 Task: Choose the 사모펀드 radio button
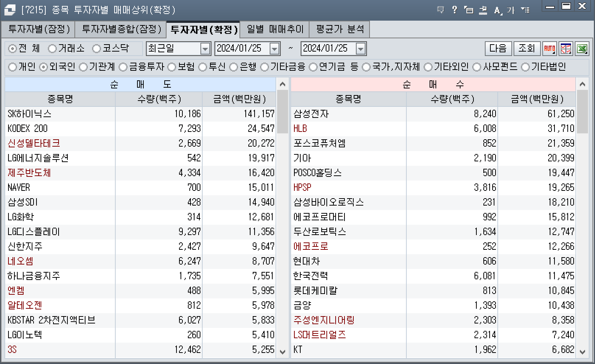coord(477,67)
